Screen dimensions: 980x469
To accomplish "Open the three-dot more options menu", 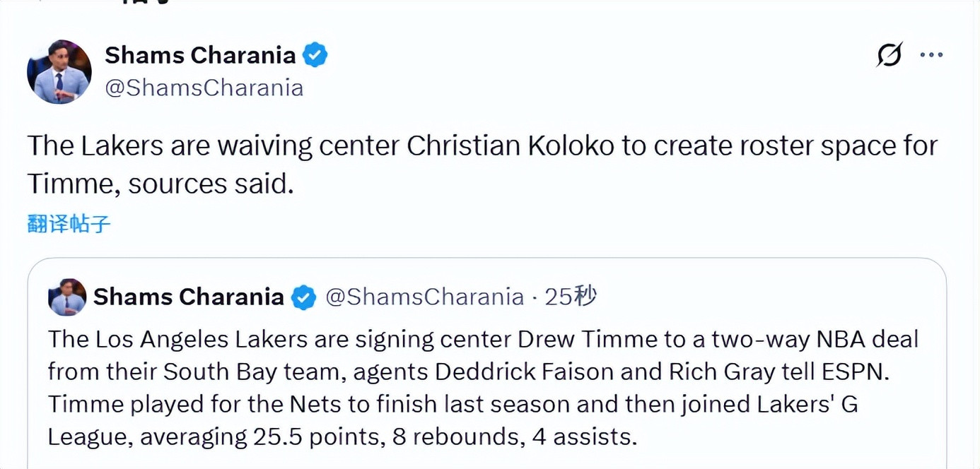I will click(x=931, y=55).
